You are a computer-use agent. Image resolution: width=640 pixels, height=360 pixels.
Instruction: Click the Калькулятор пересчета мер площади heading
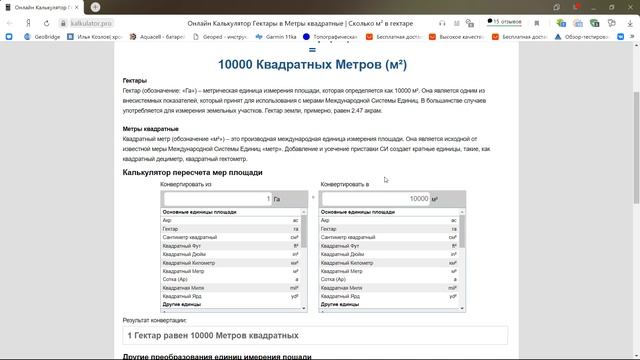pyautogui.click(x=192, y=173)
